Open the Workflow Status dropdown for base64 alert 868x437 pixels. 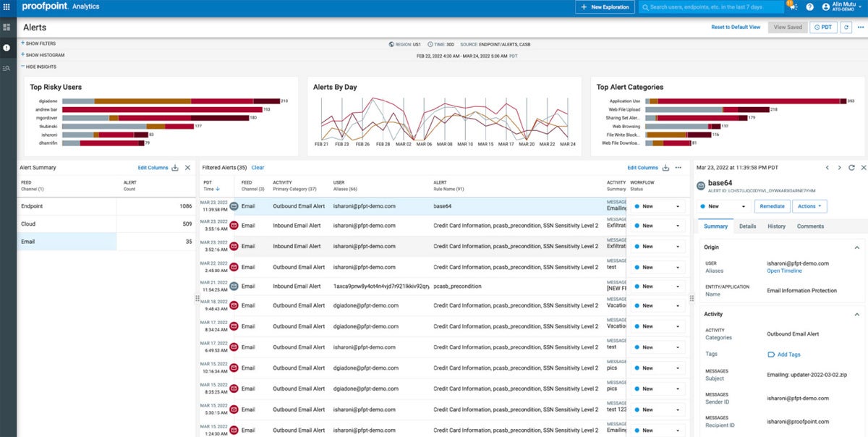658,206
